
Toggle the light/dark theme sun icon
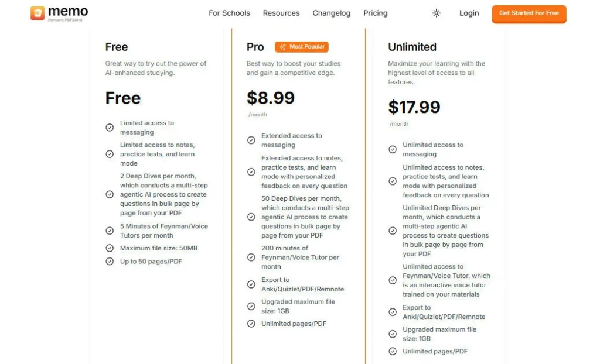436,13
